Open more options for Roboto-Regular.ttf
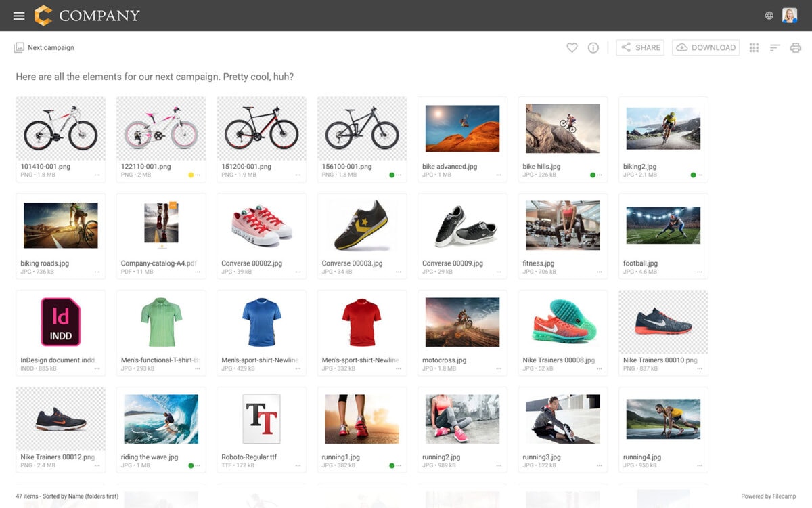Viewport: 812px width, 508px height. click(298, 465)
